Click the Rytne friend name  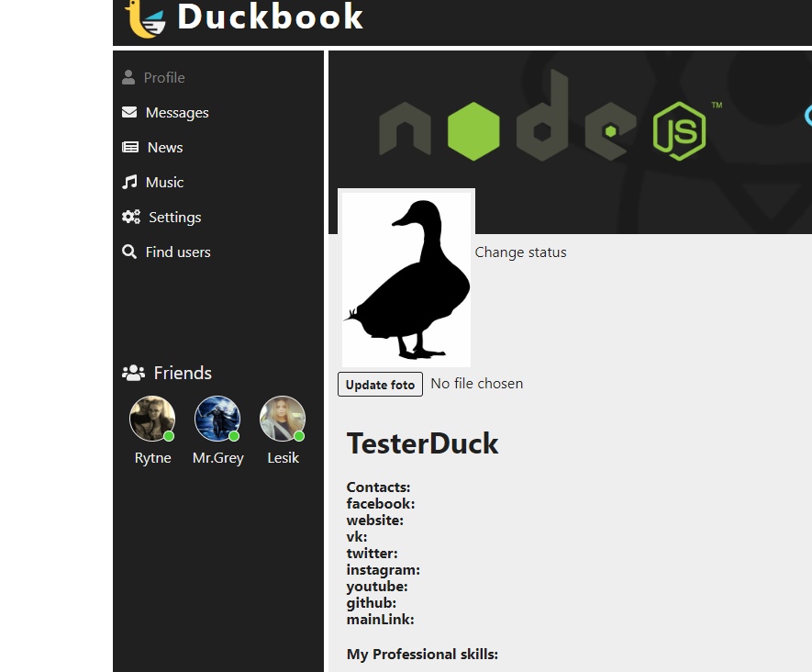tap(153, 458)
